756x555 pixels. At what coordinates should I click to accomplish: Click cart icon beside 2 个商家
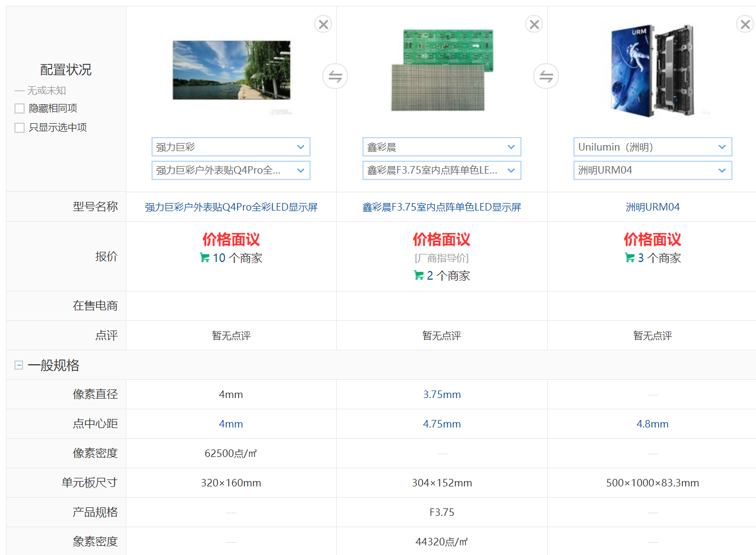point(419,275)
